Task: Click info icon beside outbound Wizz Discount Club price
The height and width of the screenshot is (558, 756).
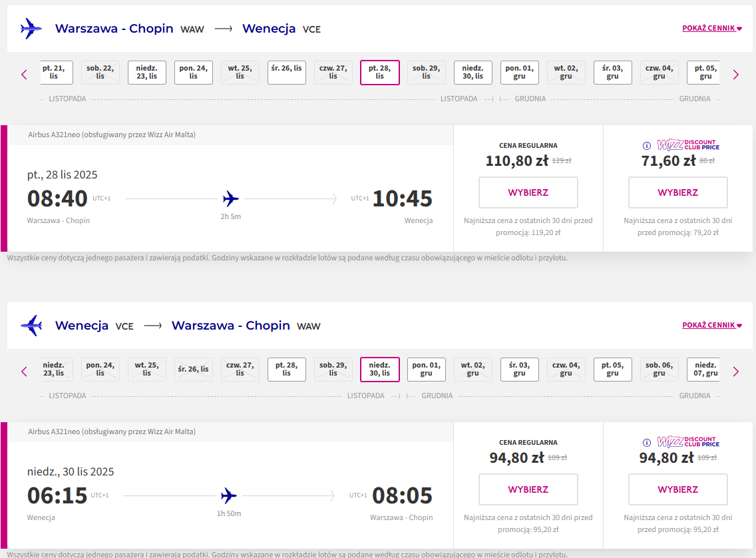Action: 647,146
